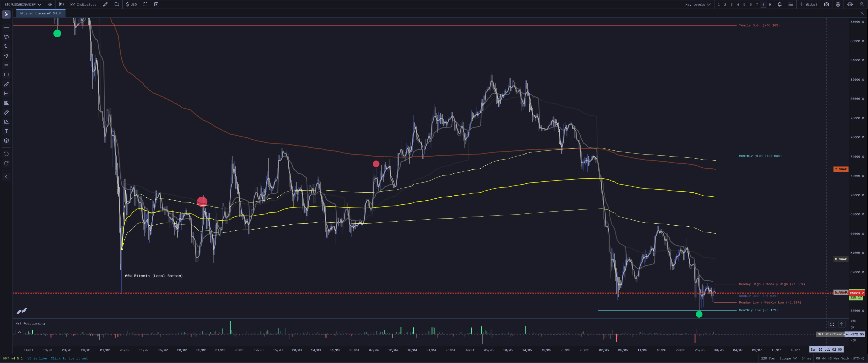Click the MMT v4.5.1 version label

click(13, 358)
